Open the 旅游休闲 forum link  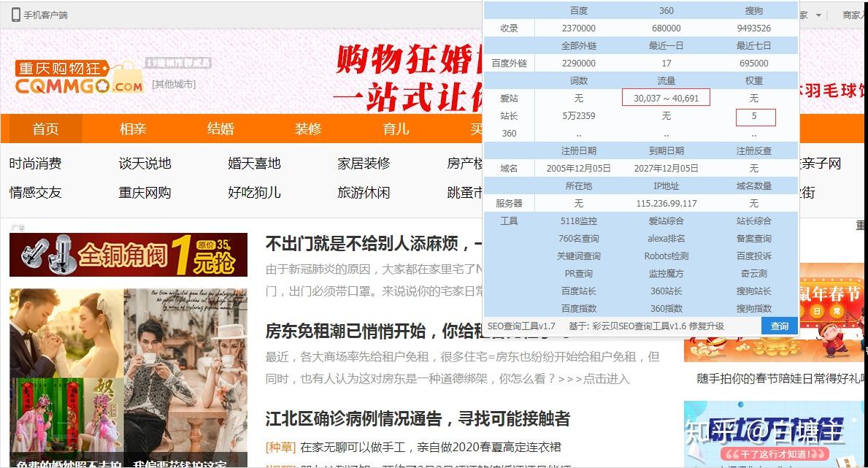pos(364,193)
